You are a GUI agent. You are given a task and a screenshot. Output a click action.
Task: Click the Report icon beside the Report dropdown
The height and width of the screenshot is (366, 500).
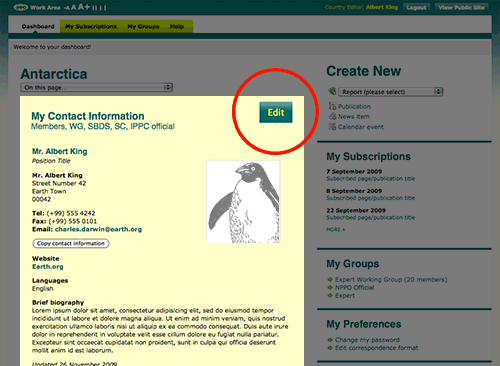point(332,91)
